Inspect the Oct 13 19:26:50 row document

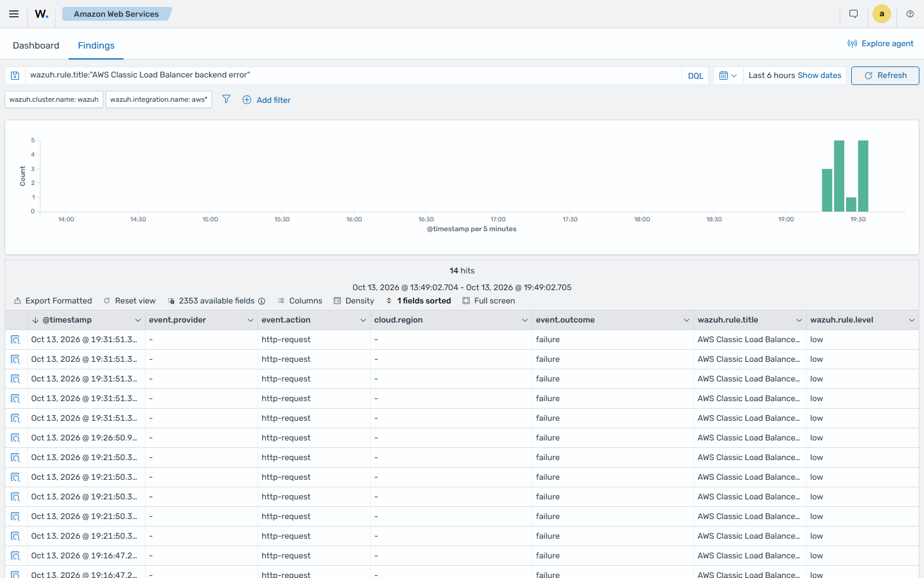click(x=16, y=438)
